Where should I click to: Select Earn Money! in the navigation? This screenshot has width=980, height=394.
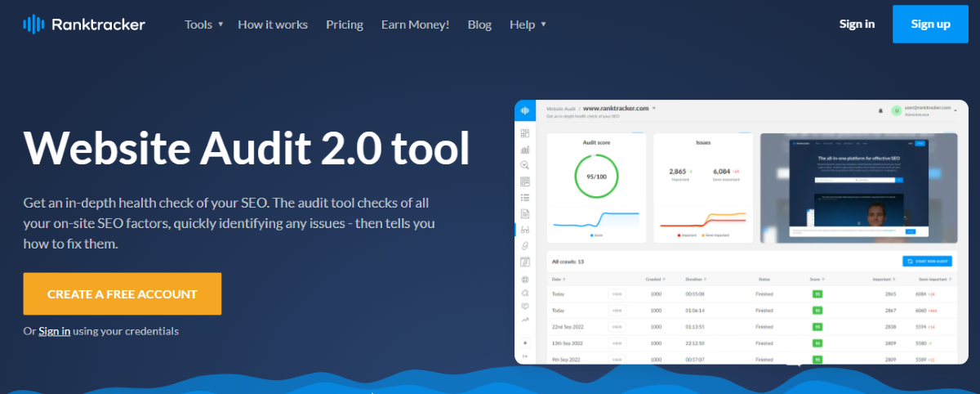(x=415, y=25)
